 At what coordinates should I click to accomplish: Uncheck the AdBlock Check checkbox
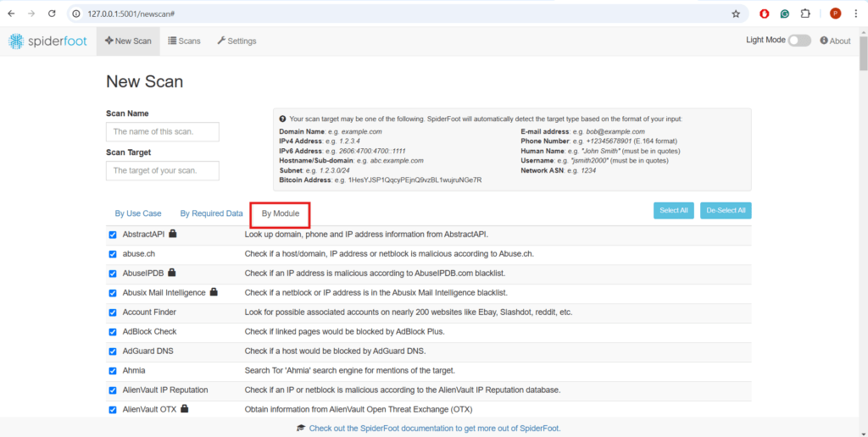[113, 332]
